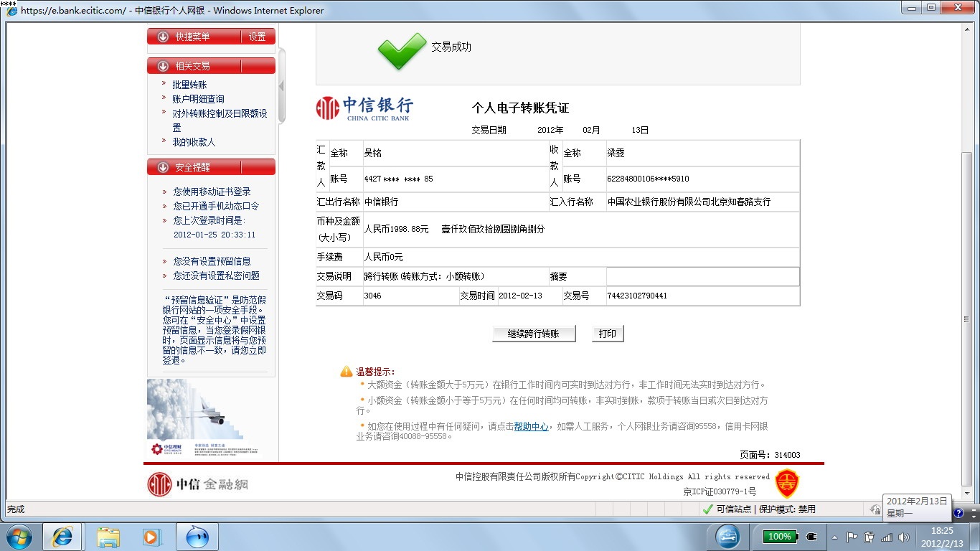Click the red security badge in footer
Viewport: 980px width, 551px height.
tap(787, 484)
